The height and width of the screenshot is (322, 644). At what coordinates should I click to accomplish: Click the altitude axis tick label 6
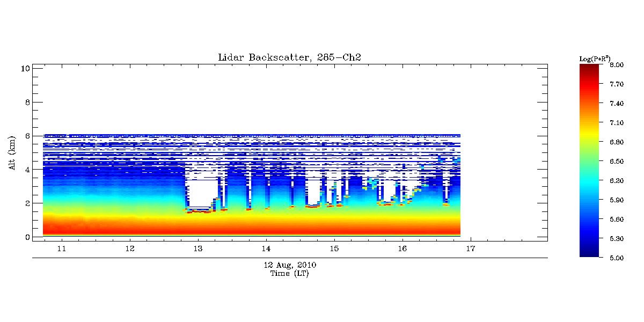pyautogui.click(x=27, y=136)
